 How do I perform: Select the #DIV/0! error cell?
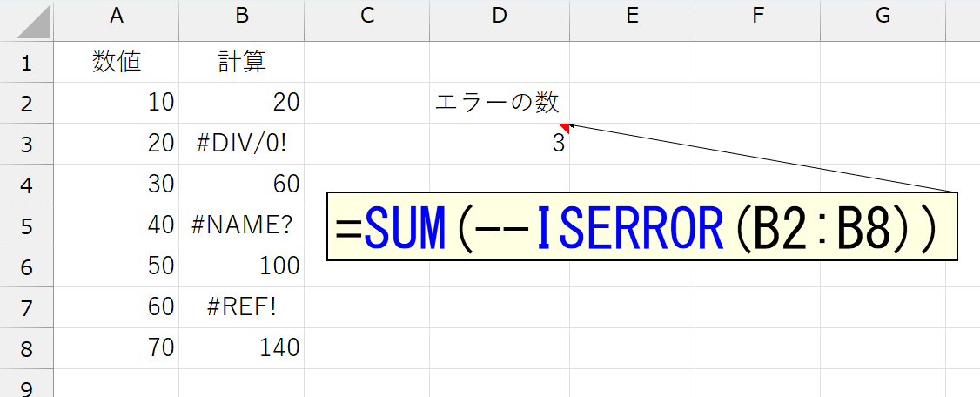tap(242, 144)
